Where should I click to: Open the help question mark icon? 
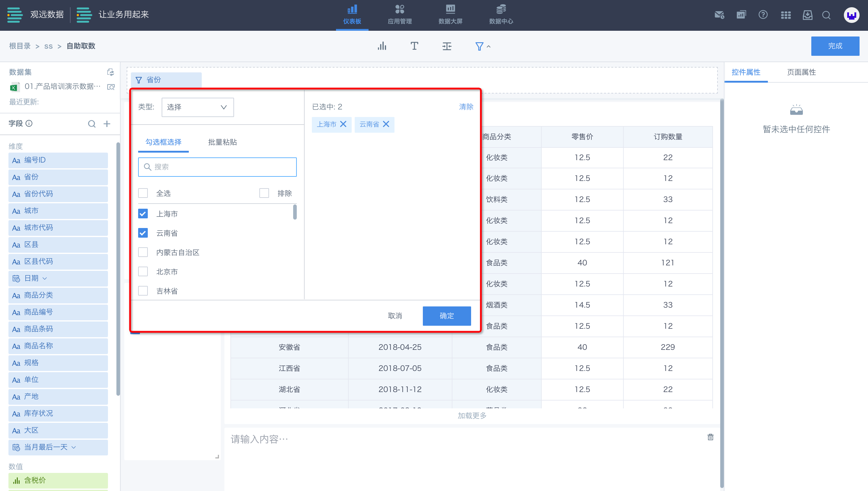763,15
